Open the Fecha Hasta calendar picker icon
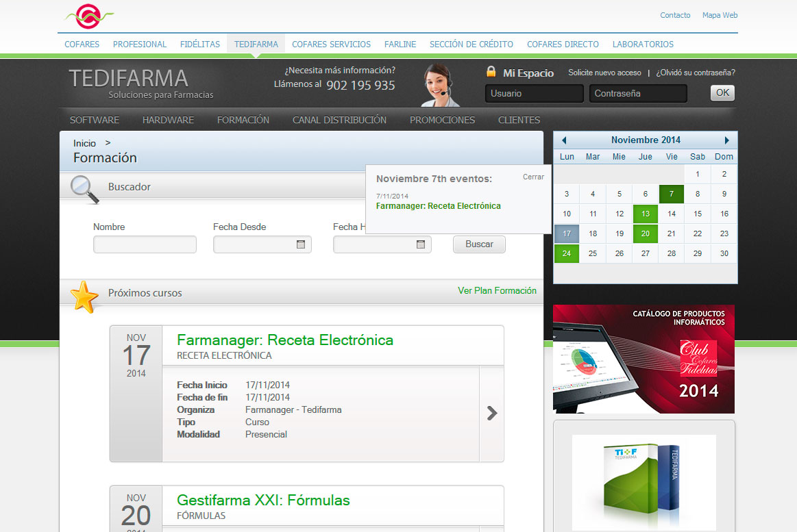 [x=420, y=244]
